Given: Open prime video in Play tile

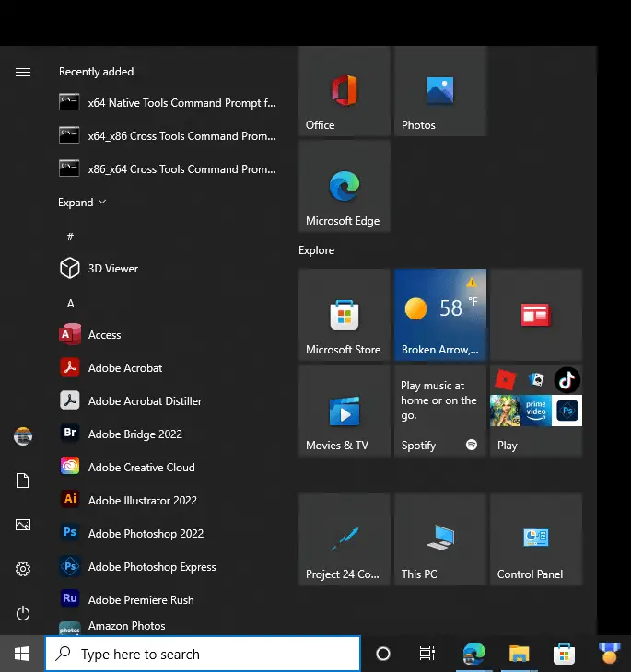Looking at the screenshot, I should pyautogui.click(x=536, y=411).
